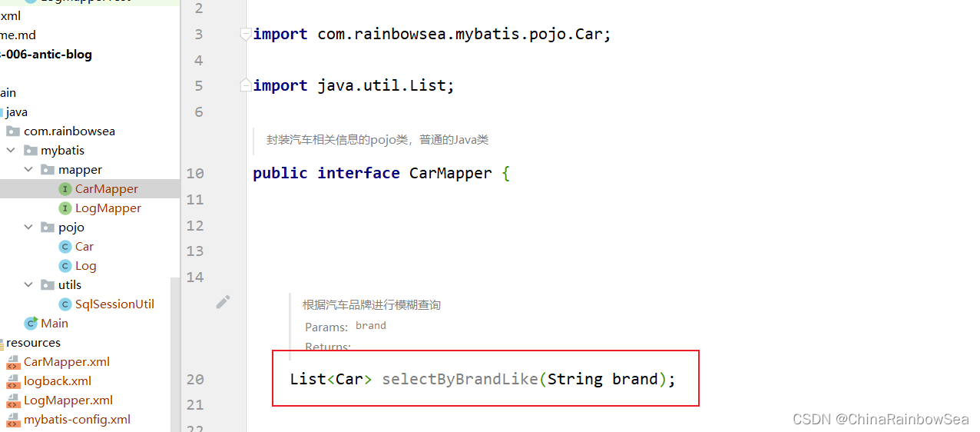Collapse the mapper folder arrow

(28, 170)
